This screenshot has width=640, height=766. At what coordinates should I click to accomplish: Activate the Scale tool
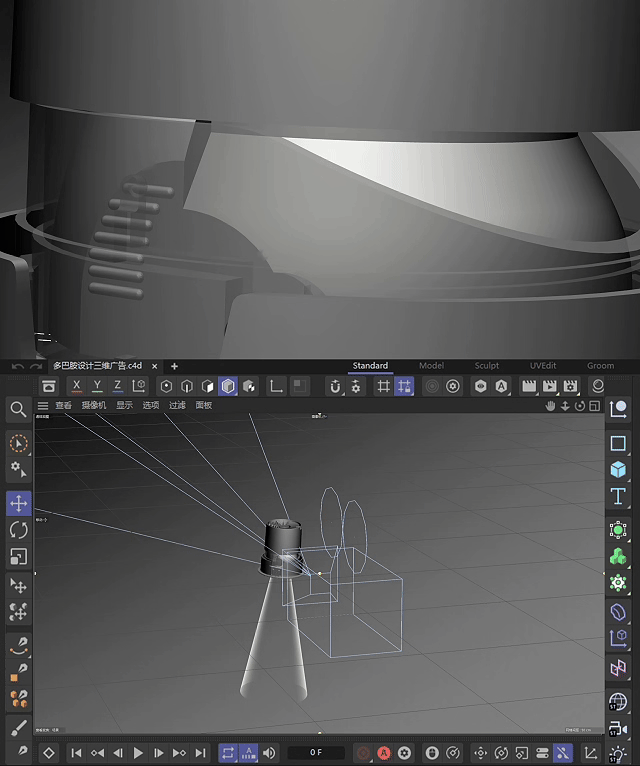coord(19,556)
